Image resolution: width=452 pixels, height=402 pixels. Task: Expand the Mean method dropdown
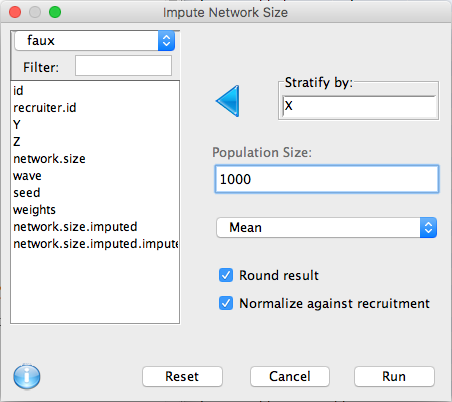[327, 228]
